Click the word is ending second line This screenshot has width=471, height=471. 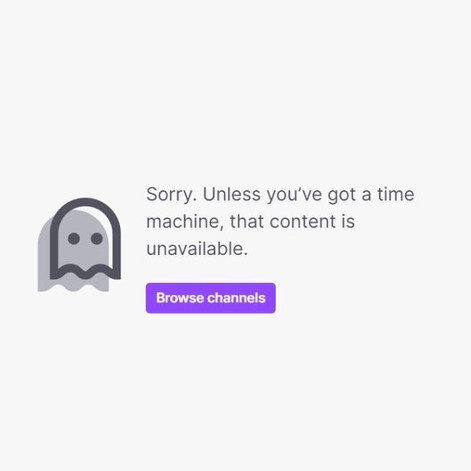click(x=348, y=222)
